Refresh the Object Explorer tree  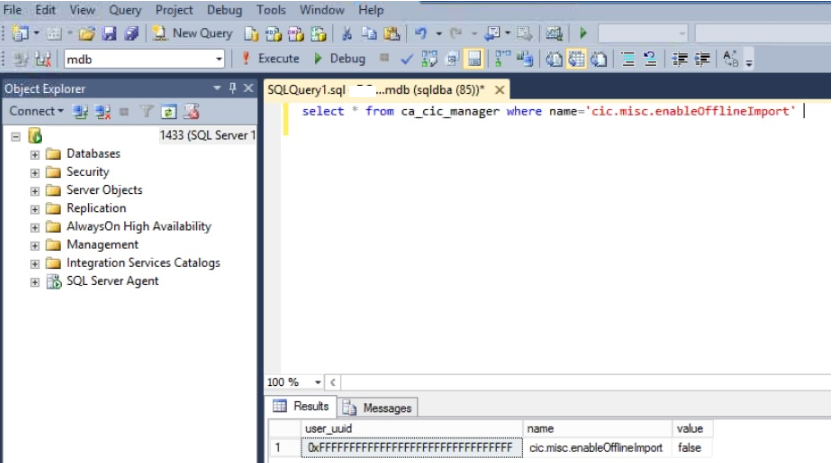[169, 111]
